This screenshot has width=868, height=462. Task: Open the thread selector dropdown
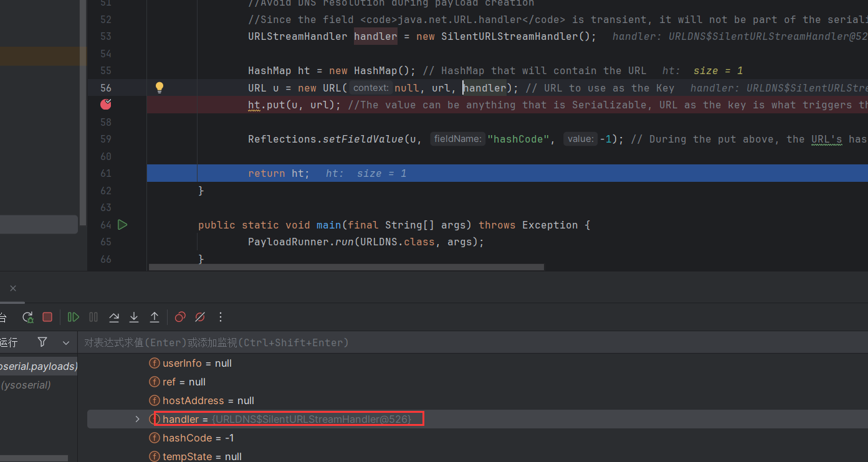66,342
